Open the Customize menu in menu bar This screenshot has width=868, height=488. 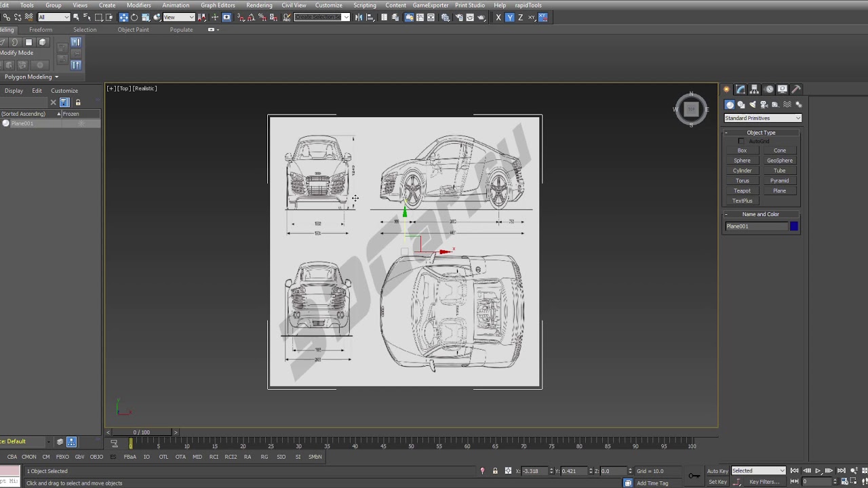pos(328,5)
